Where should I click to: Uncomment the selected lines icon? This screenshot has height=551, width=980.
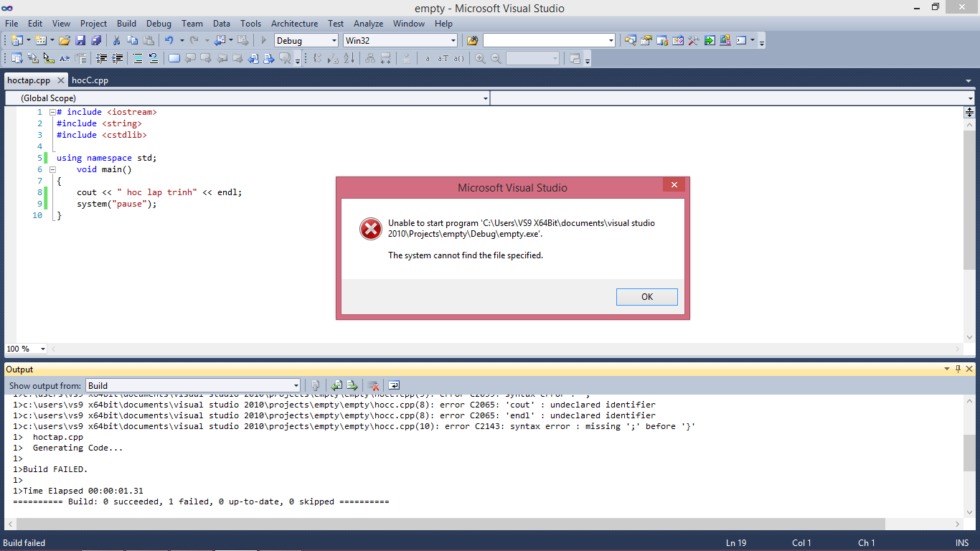point(154,58)
